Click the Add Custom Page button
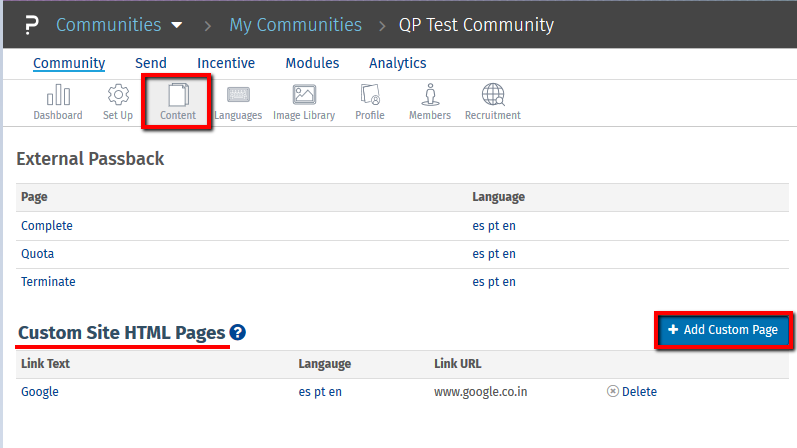Screen dimensions: 797x448 [x=723, y=330]
